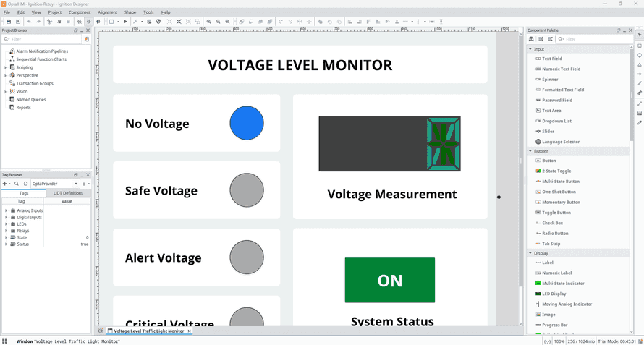The image size is (644, 345).
Task: Click the Tag Browser search icon
Action: pyautogui.click(x=17, y=184)
